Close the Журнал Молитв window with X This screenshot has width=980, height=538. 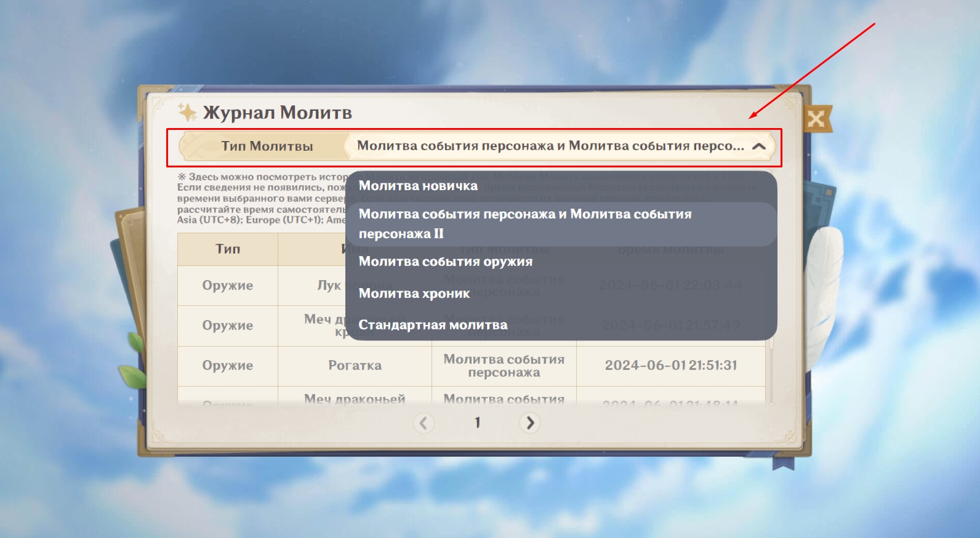[816, 118]
